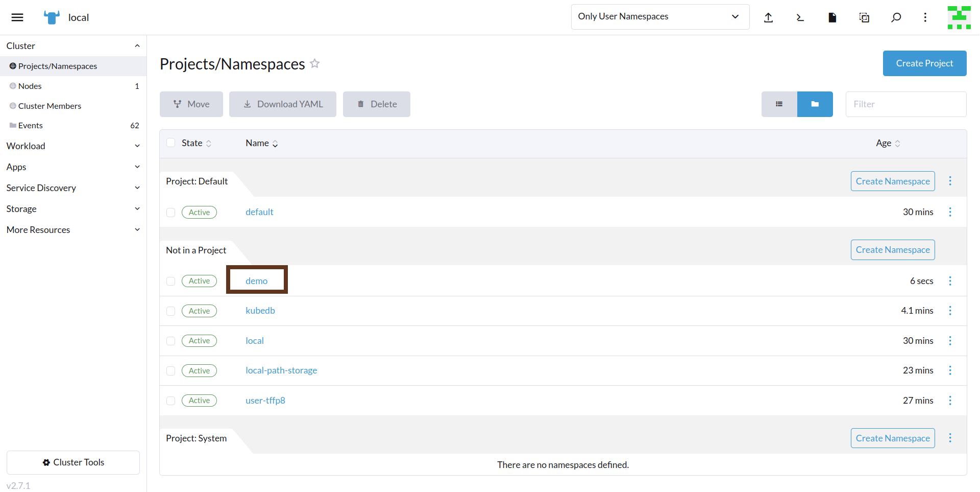Open the Import YAML icon in the header

pos(769,17)
